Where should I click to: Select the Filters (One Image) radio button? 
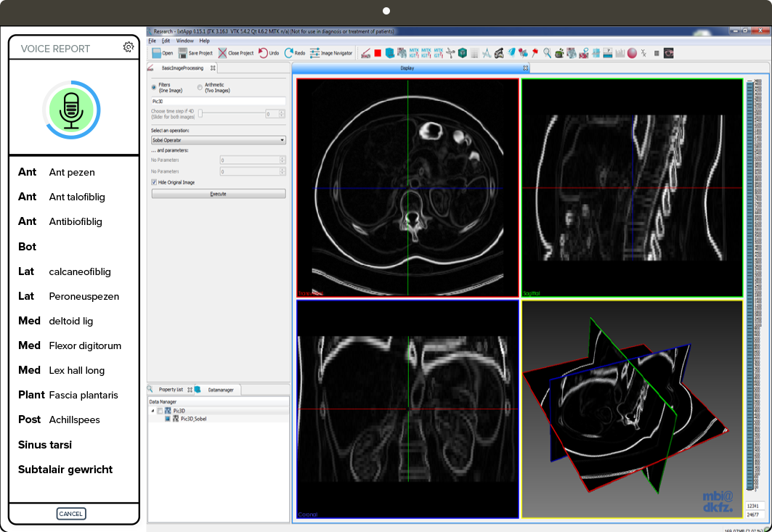pos(153,87)
